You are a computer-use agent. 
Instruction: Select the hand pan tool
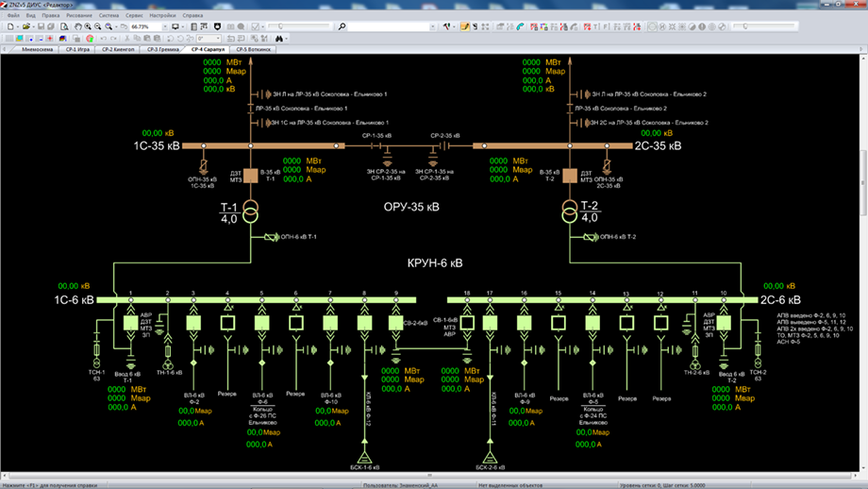point(78,27)
